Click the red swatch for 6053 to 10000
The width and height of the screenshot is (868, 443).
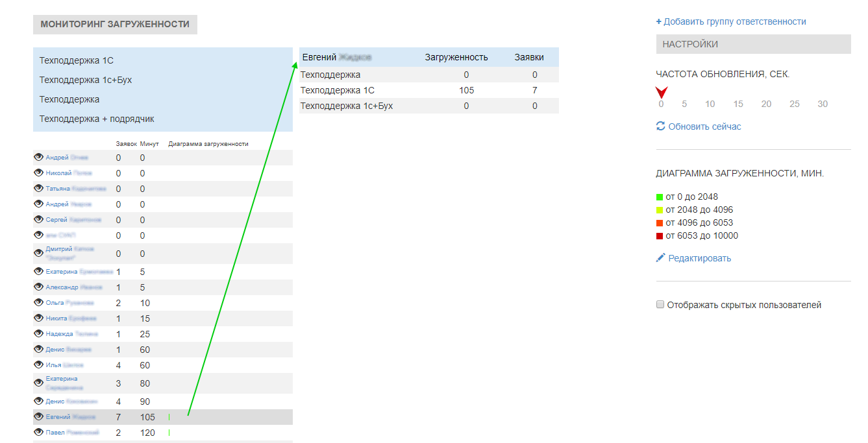click(660, 236)
